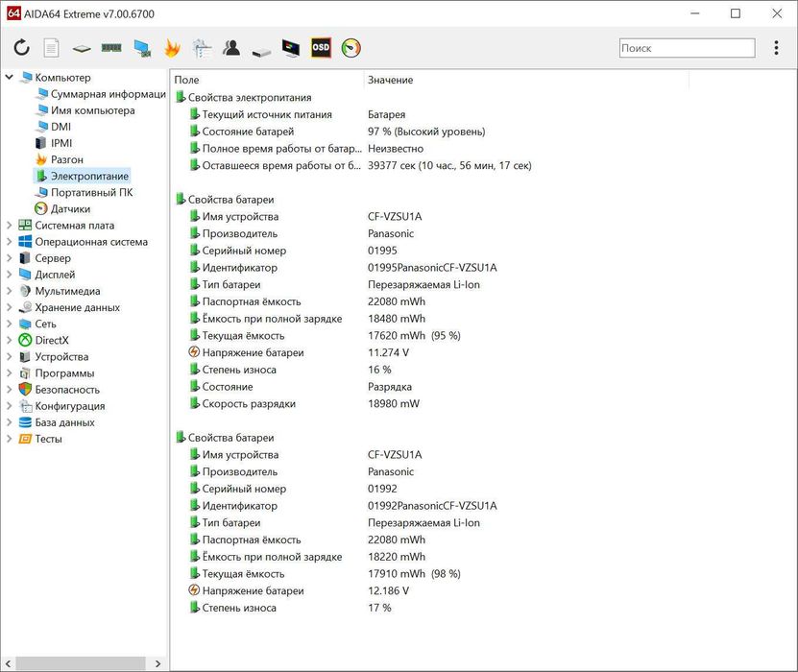This screenshot has width=798, height=672.
Task: Click the Тесты icon in tree
Action: (25, 439)
